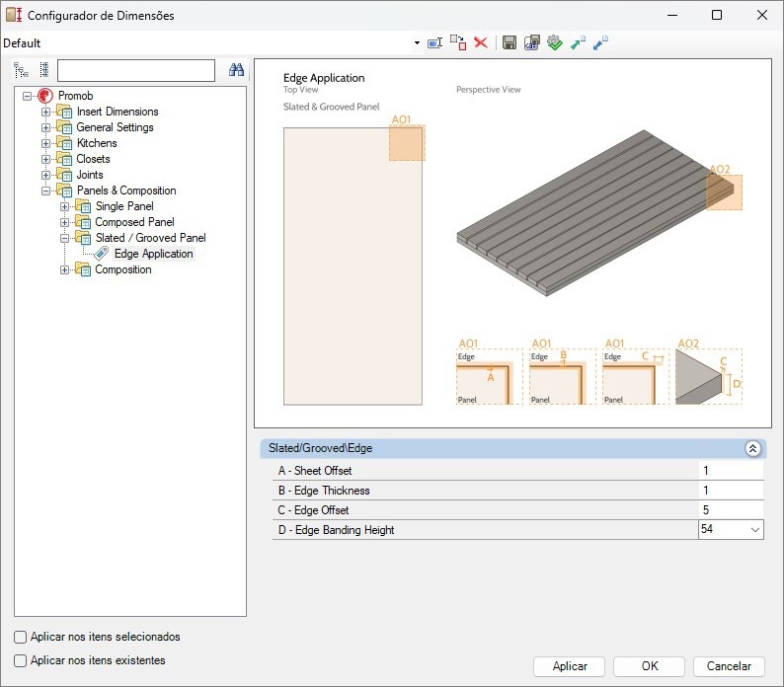Screen dimensions: 784x687
Task: Click the red X delete icon
Action: click(481, 42)
